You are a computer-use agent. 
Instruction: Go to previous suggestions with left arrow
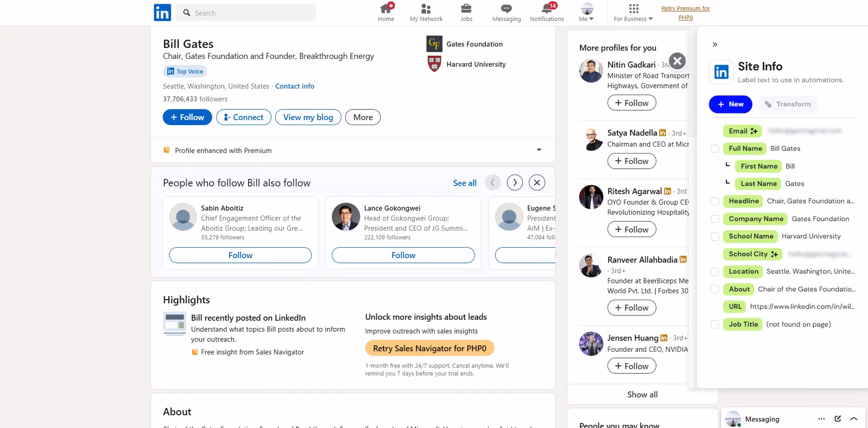[x=493, y=182]
